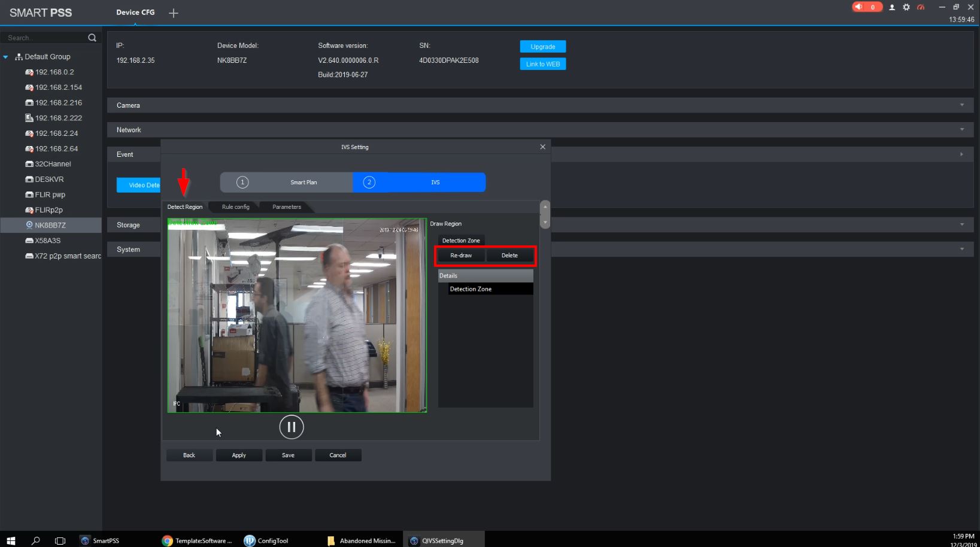Image resolution: width=980 pixels, height=547 pixels.
Task: Close the IVS Setting dialog
Action: tap(542, 147)
